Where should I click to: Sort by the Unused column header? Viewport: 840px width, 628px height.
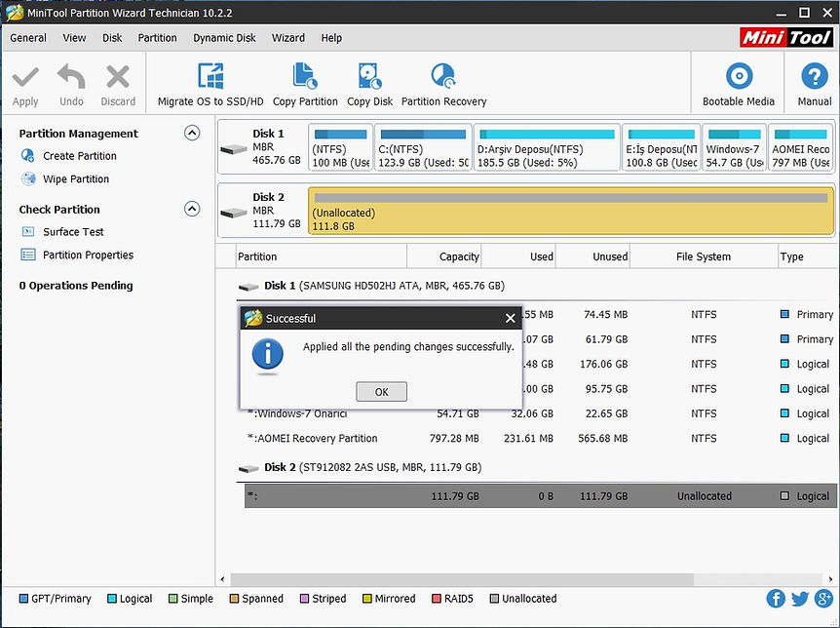(593, 256)
